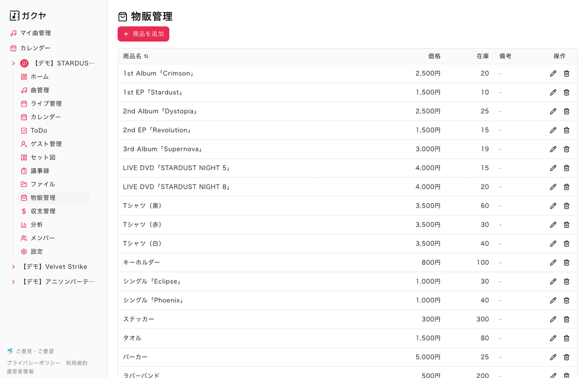Viewport: 588px width, 378px height.
Task: Expand the 【デモ】アニソンパーテ… band
Action: [13, 282]
